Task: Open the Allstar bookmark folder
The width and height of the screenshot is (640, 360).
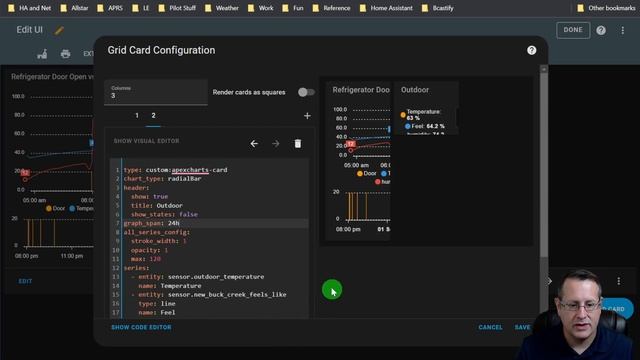Action: (x=74, y=8)
